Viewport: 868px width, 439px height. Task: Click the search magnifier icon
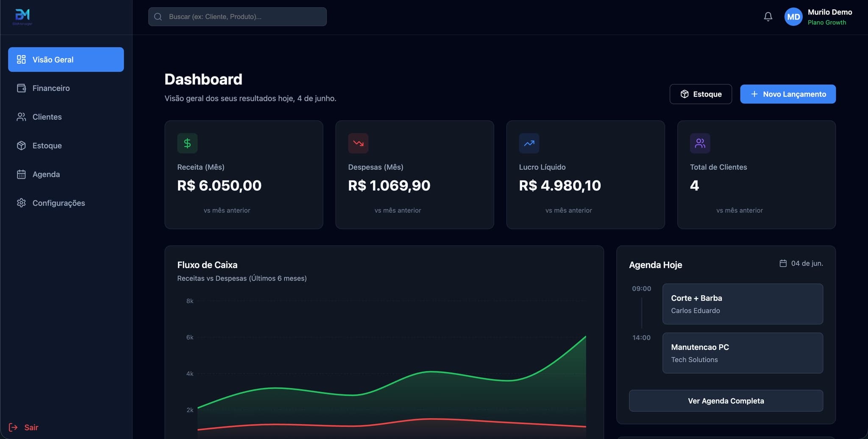pyautogui.click(x=158, y=17)
